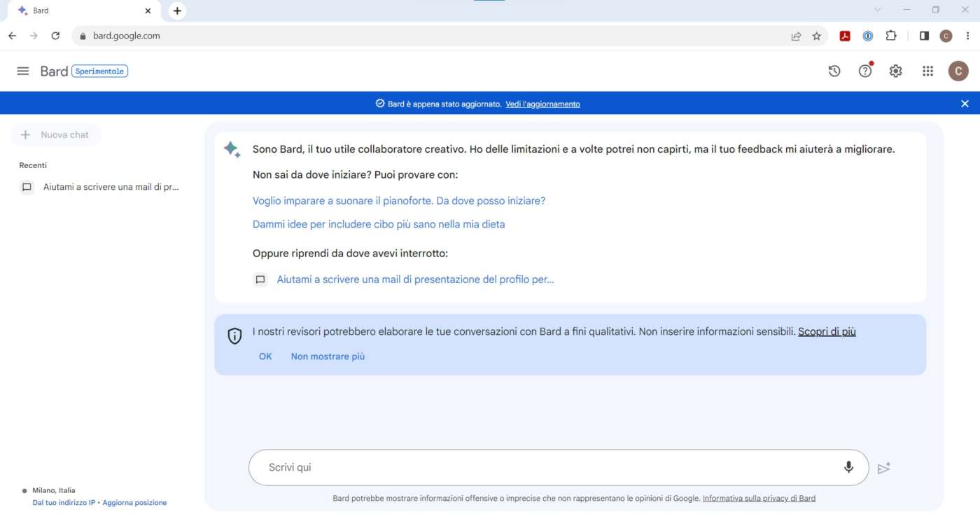
Task: Bookmark this page with the star icon
Action: [x=816, y=36]
